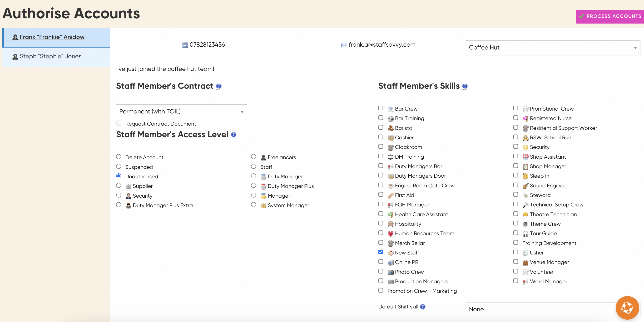Enable Request Contract Document
The width and height of the screenshot is (644, 322).
click(119, 123)
